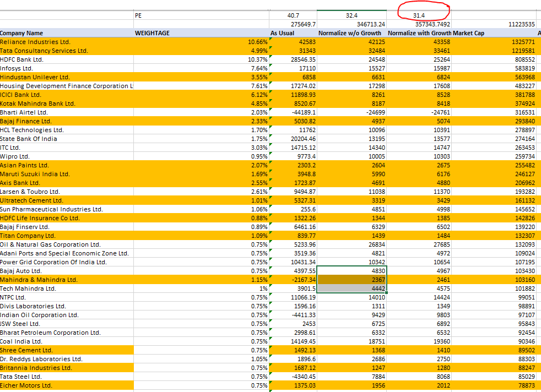Screen dimensions: 541x392
Task: Click the Eicher Motors Ltd. row label
Action: click(32, 385)
